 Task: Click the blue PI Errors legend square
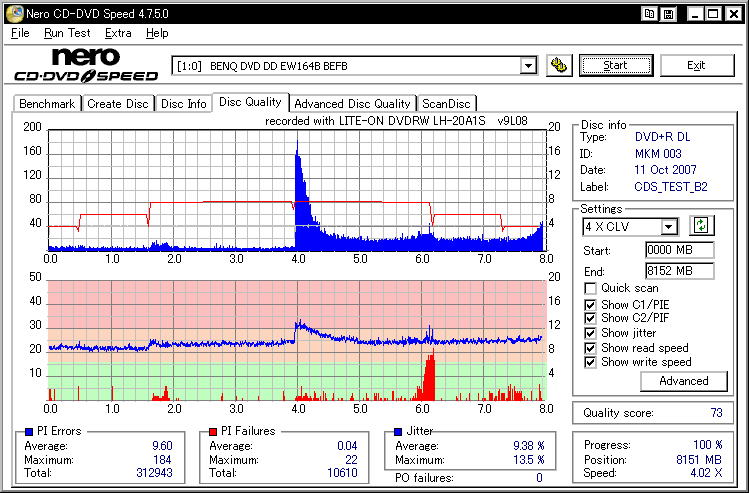click(29, 432)
